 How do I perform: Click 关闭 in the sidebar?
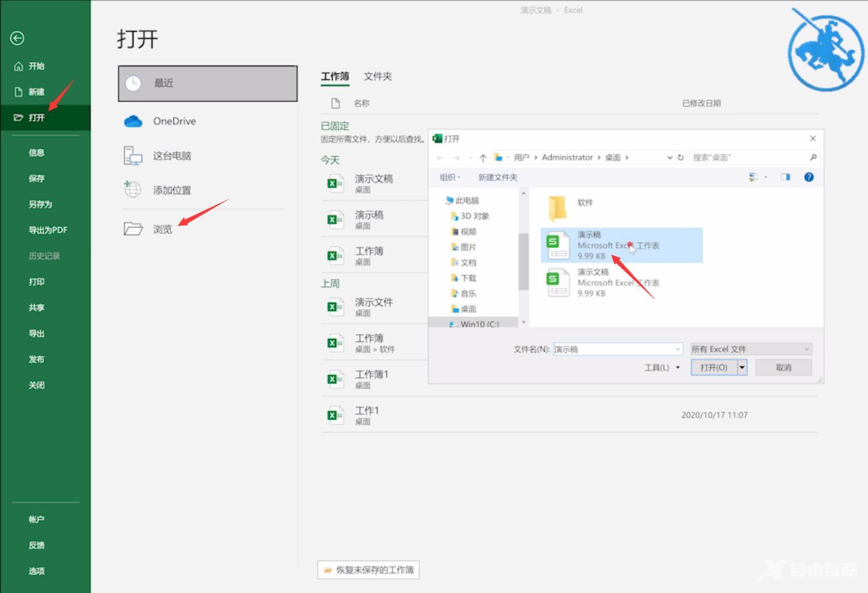point(36,386)
